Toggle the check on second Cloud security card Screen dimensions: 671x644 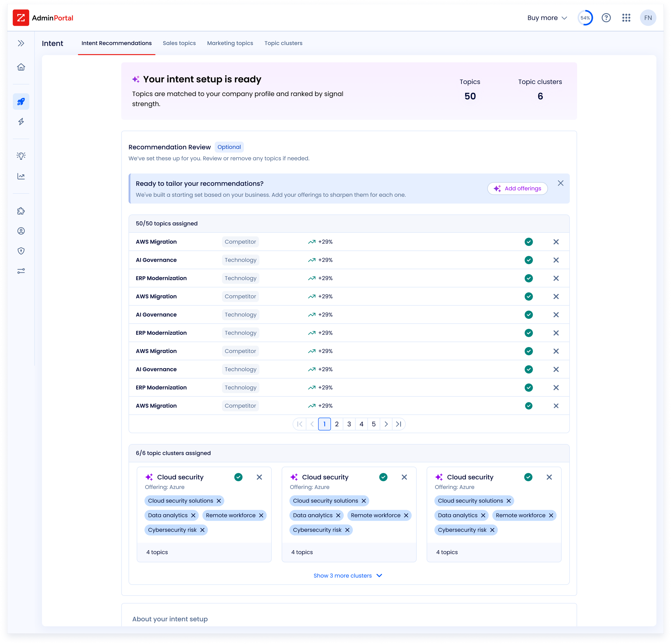click(384, 477)
